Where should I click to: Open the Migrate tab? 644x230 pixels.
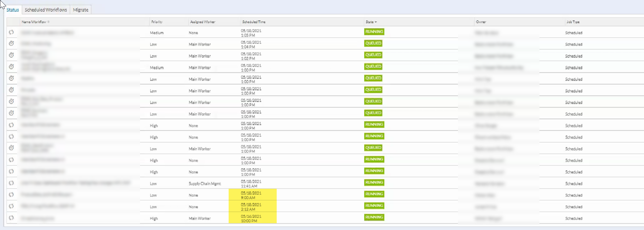(80, 10)
